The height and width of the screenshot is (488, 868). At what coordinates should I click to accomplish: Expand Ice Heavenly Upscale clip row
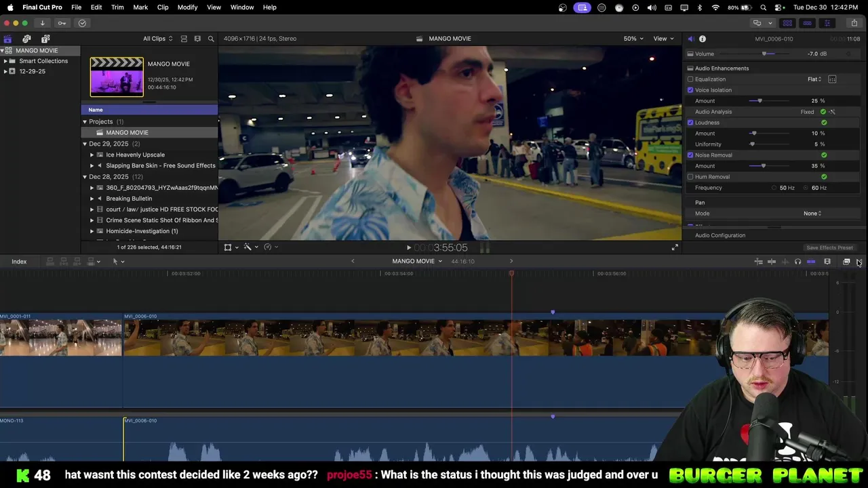click(x=92, y=155)
